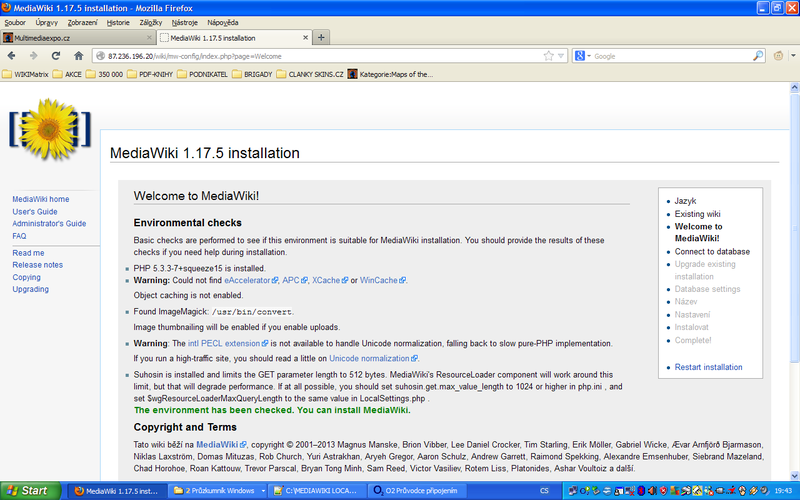The width and height of the screenshot is (800, 500).
Task: Open a new tab with the plus button
Action: (321, 37)
